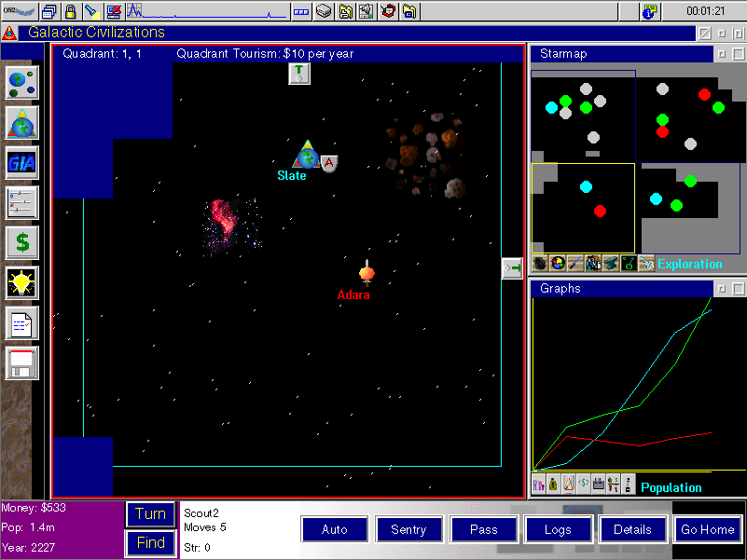Click the flashlight find icon in top bar
Image resolution: width=747 pixels, height=560 pixels.
92,11
